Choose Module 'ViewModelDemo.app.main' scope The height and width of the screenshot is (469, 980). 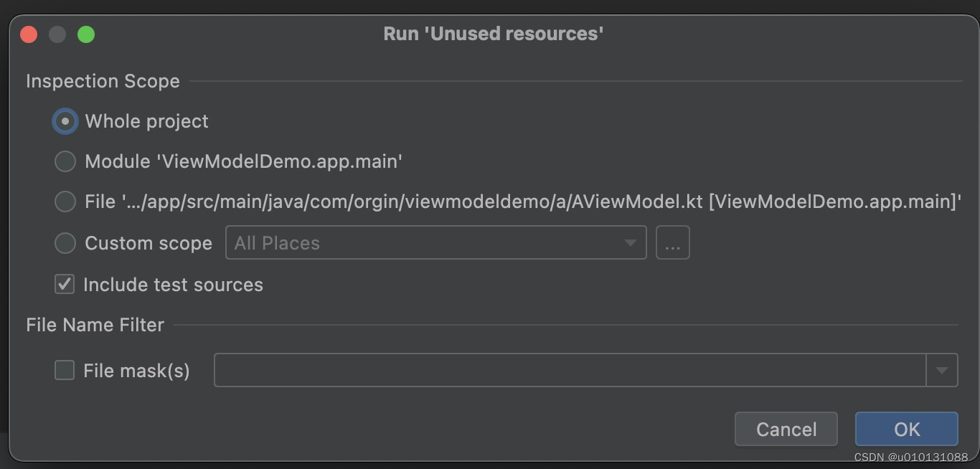65,161
